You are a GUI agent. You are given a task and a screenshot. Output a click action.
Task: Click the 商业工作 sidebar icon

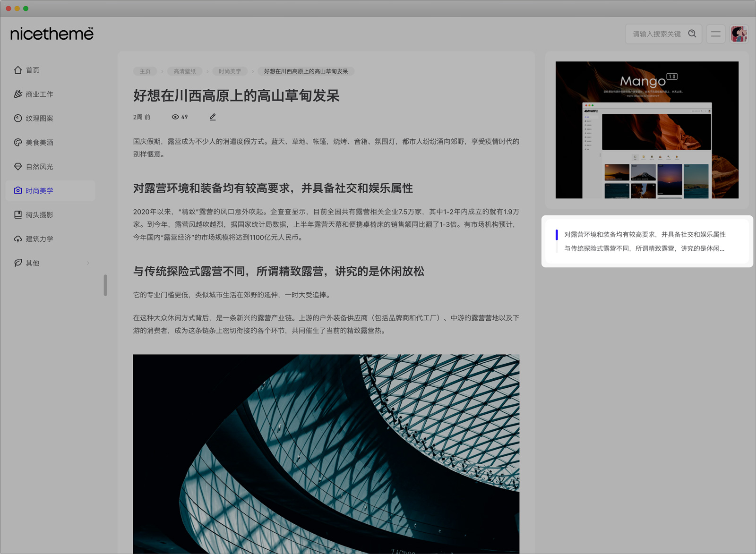coord(18,94)
